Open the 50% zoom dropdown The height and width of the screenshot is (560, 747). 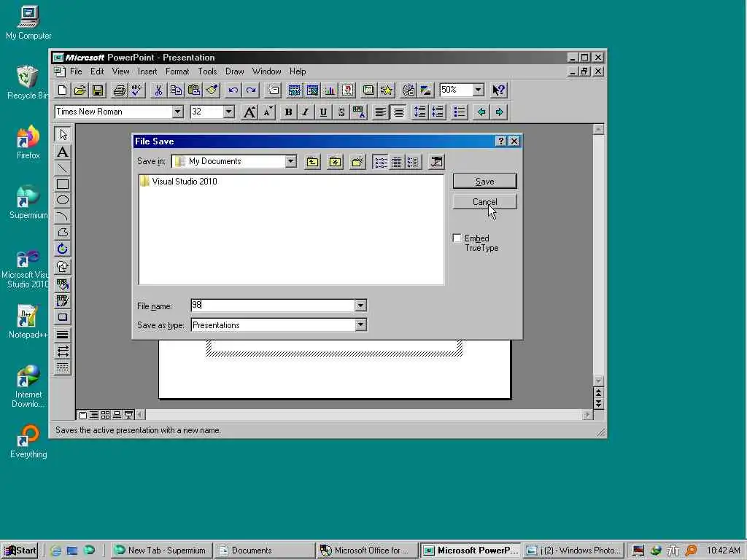point(479,90)
